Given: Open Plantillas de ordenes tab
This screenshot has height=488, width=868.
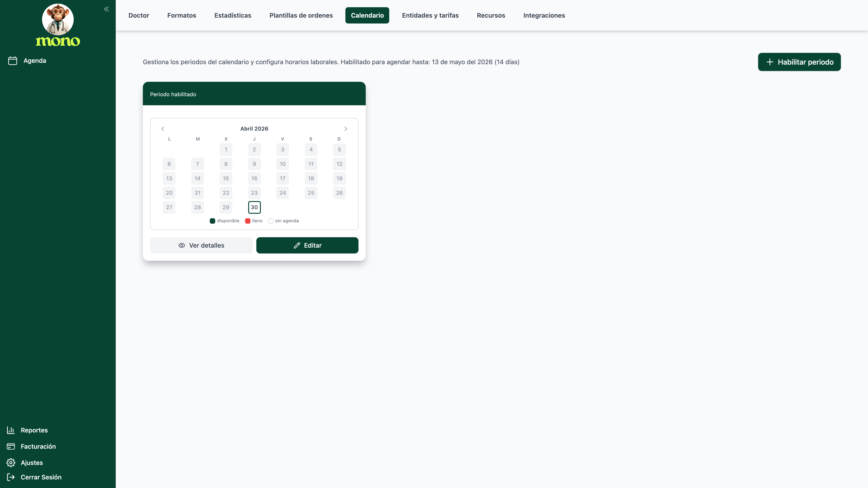Looking at the screenshot, I should click(x=301, y=16).
